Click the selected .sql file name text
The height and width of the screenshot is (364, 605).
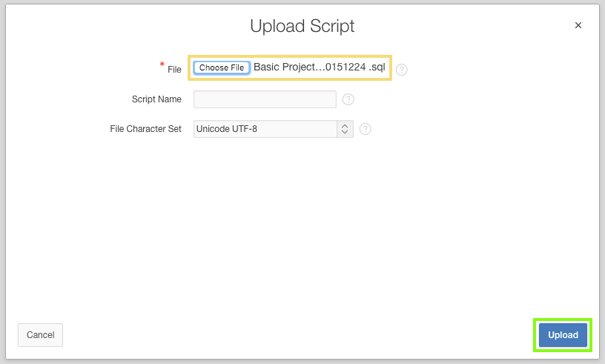click(x=320, y=67)
